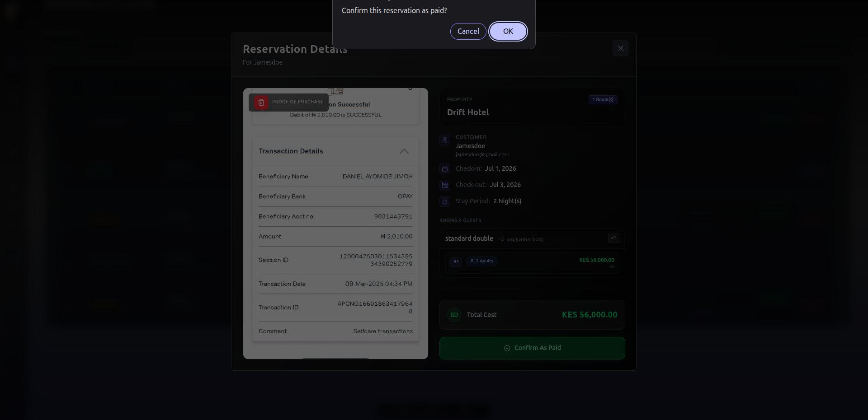Click the standard double room name
Screen dimensions: 868x420
(x=469, y=238)
